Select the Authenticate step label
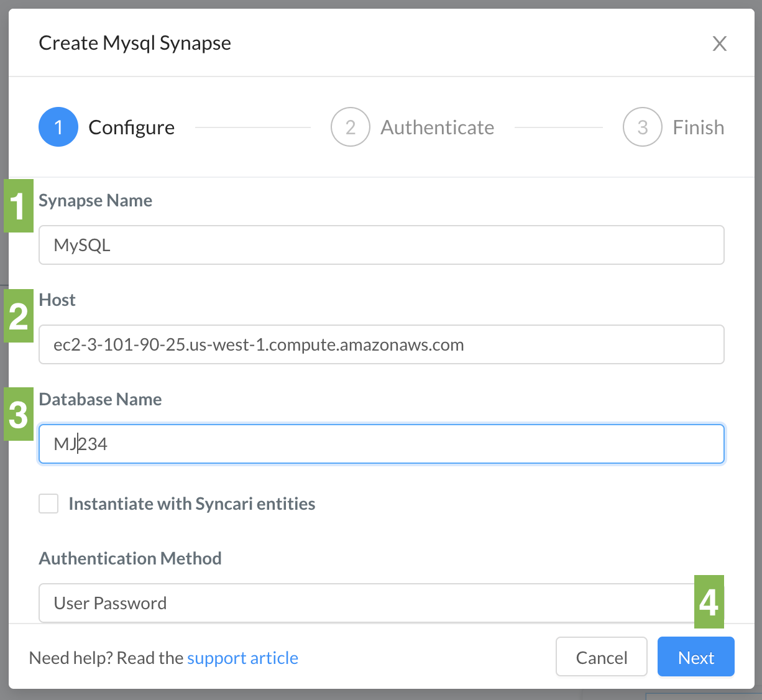The image size is (762, 700). pyautogui.click(x=437, y=127)
